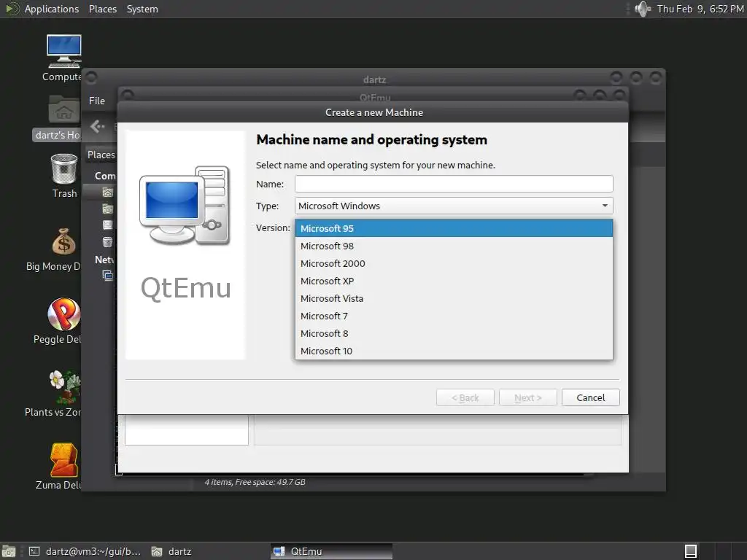Viewport: 747px width, 560px height.
Task: Focus the machine Name field
Action: coord(454,184)
